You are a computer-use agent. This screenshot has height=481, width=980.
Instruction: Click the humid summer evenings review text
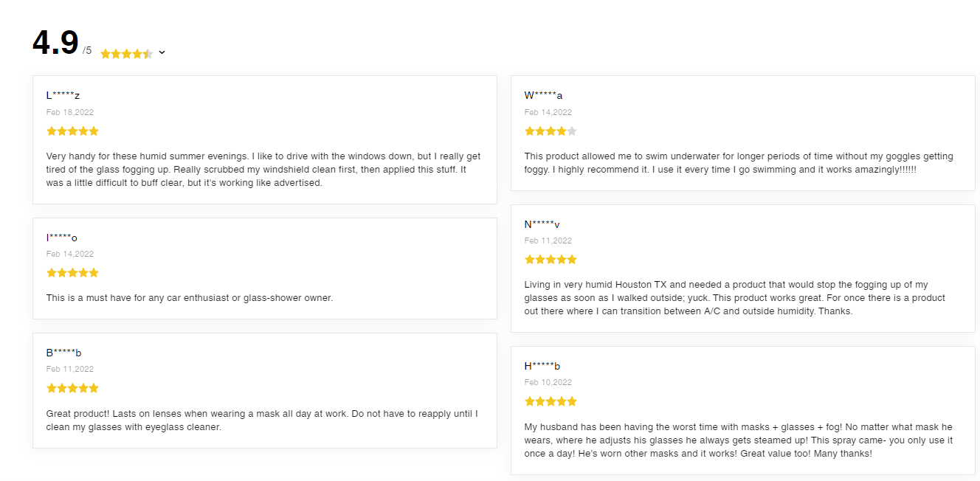coord(263,170)
